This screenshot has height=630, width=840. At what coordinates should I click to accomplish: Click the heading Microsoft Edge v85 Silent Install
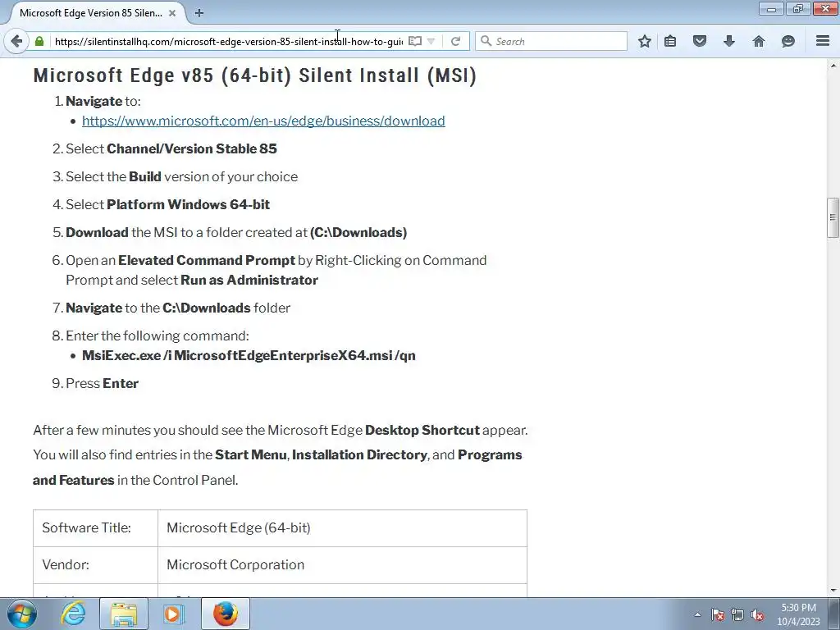(255, 75)
